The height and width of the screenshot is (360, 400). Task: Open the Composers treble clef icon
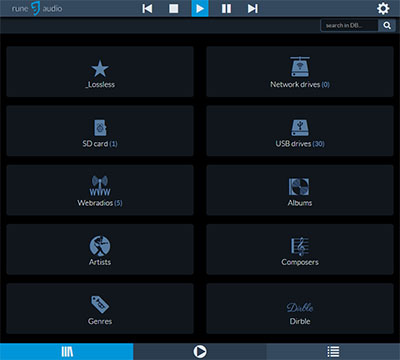point(300,246)
